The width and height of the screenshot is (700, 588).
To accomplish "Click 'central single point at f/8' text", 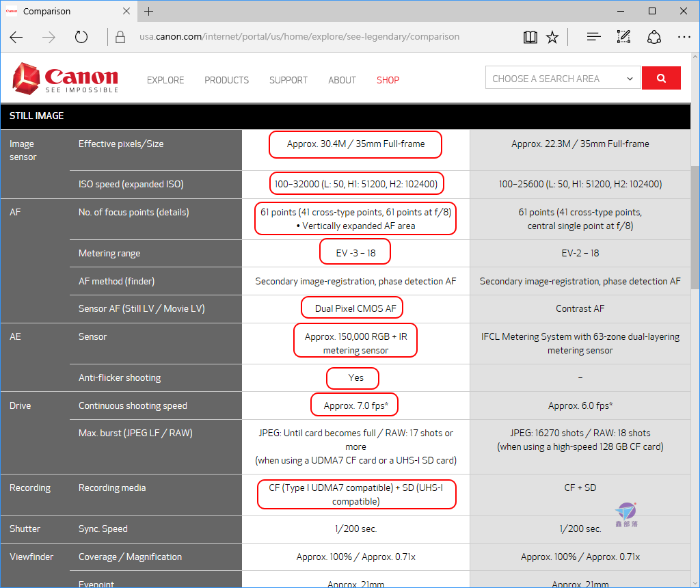I will pos(580,226).
